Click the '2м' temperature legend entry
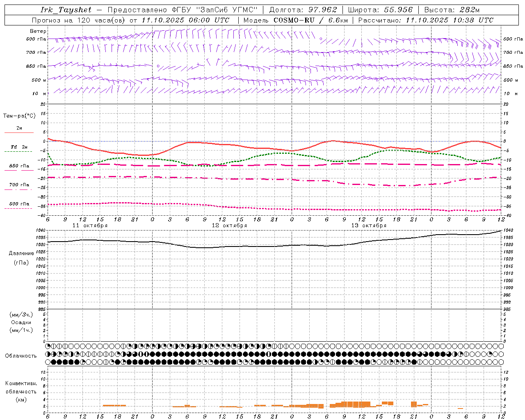525x420 pixels. pos(19,128)
